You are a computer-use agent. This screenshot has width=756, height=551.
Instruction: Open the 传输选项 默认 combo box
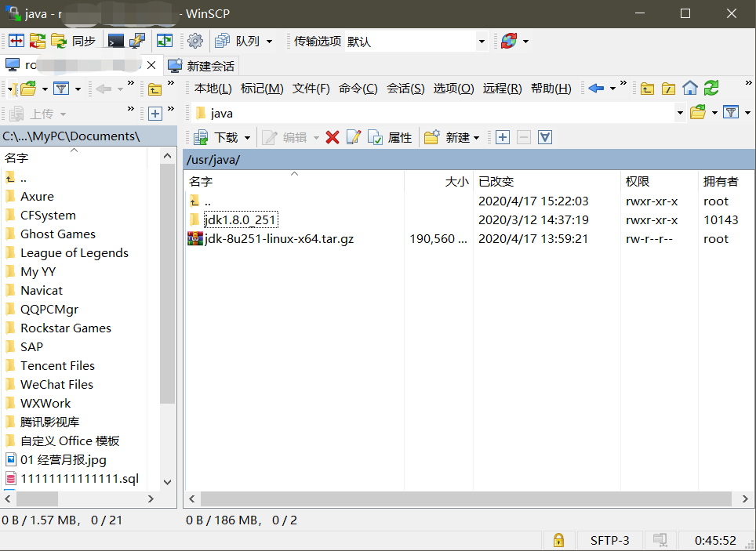[x=415, y=42]
